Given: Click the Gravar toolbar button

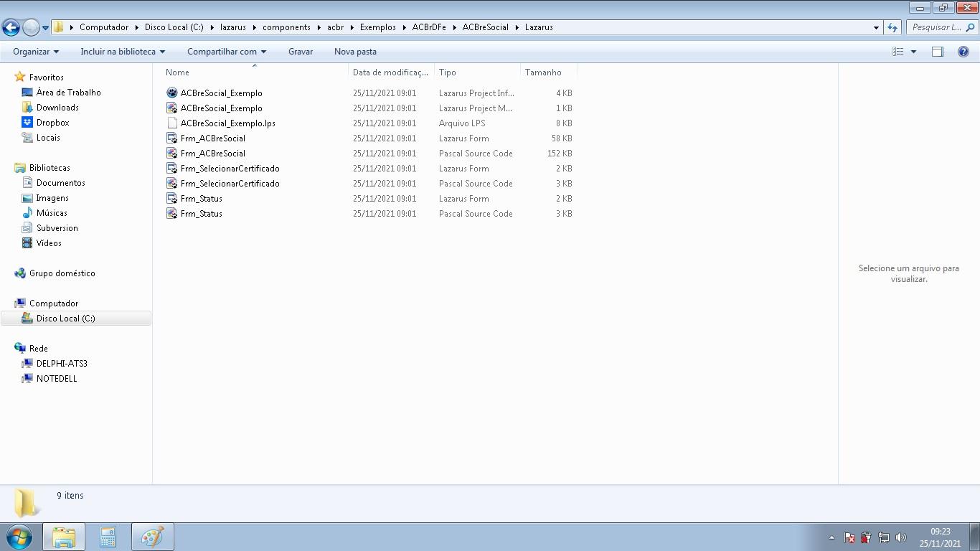Looking at the screenshot, I should pyautogui.click(x=301, y=52).
